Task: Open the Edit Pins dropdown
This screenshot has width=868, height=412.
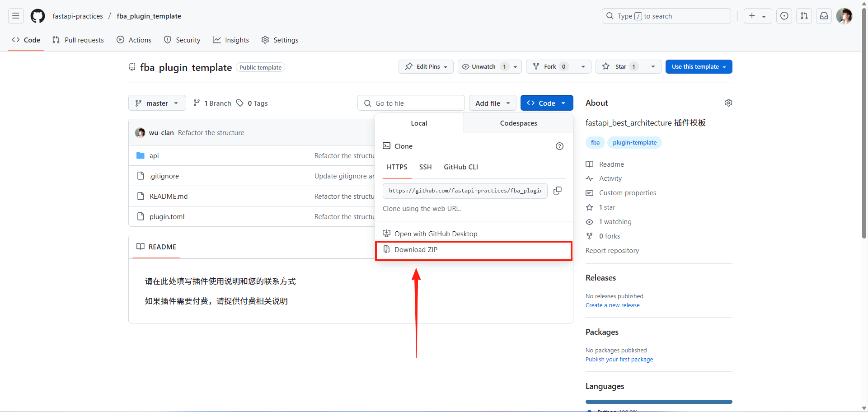Action: click(x=426, y=67)
